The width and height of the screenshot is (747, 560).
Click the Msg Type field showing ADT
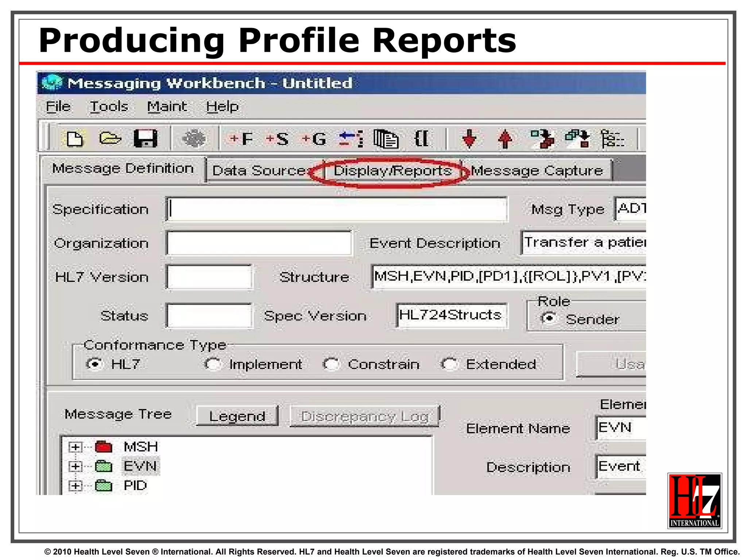point(630,209)
